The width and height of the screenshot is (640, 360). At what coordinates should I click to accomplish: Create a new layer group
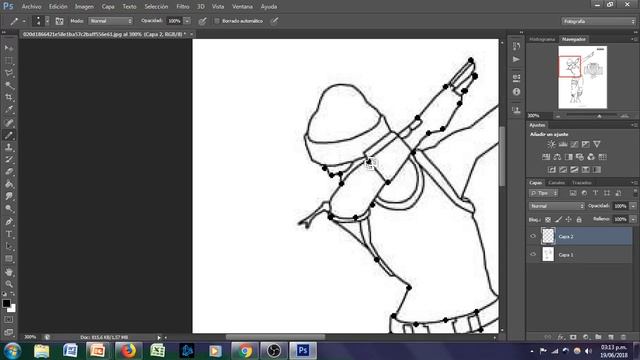(x=598, y=337)
